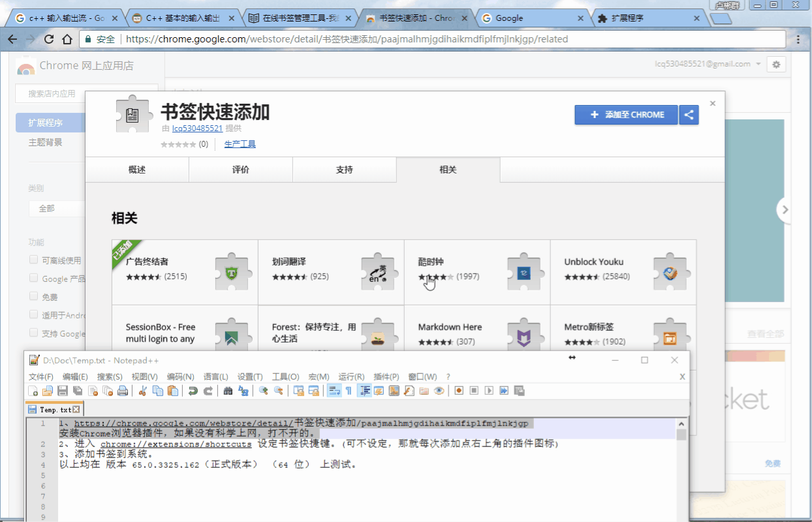
Task: Open the 编码(N) menu in Notepad++
Action: (x=180, y=376)
